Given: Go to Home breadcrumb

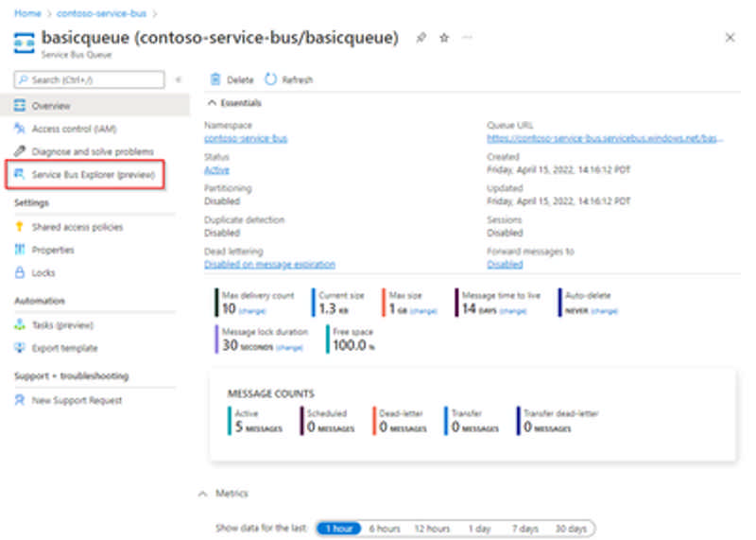Looking at the screenshot, I should pos(27,13).
